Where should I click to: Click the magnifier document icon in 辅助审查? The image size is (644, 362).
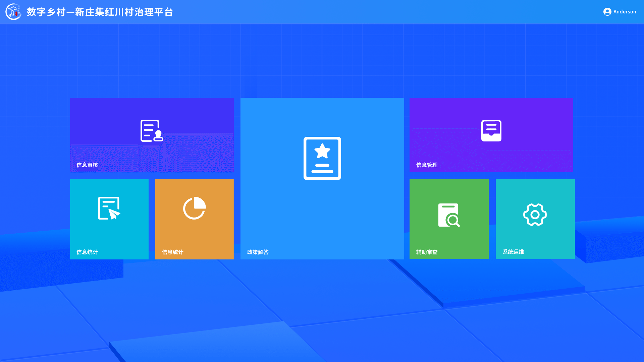coord(449,215)
